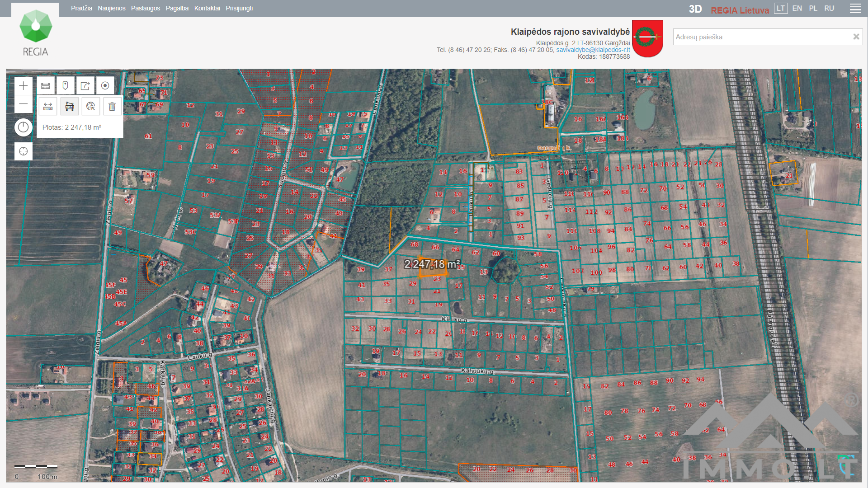This screenshot has width=868, height=488.
Task: Select the distance measuring tool
Action: pos(48,107)
